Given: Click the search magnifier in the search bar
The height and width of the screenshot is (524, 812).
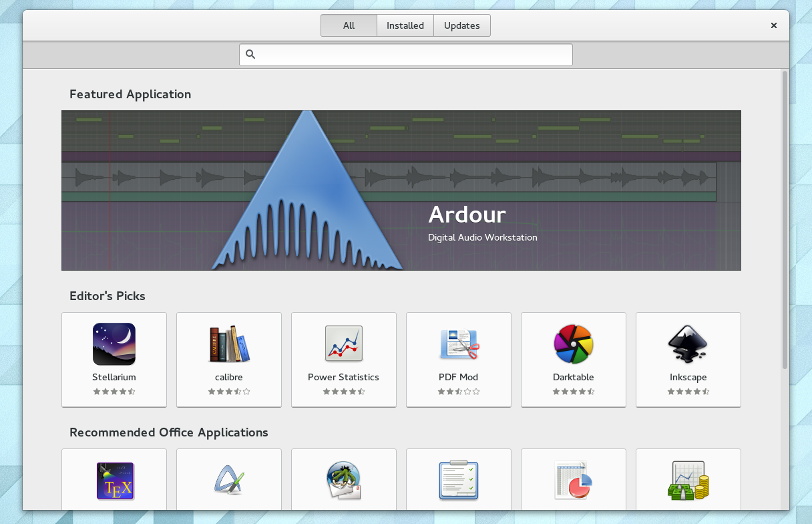Looking at the screenshot, I should point(250,54).
